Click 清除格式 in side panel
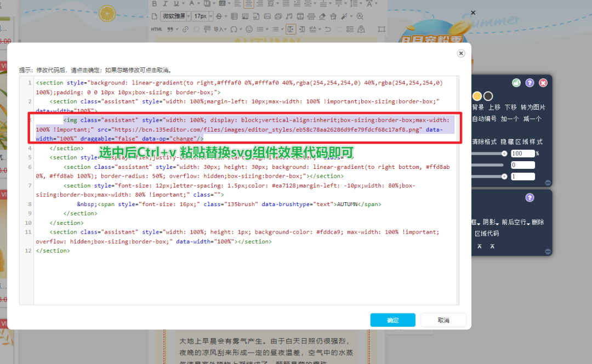 485,141
